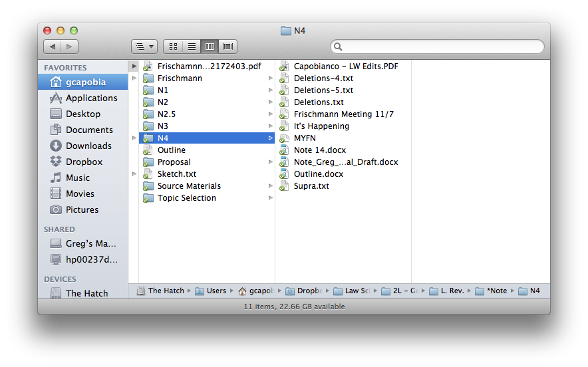Click the search field
This screenshot has width=588, height=367.
(437, 47)
